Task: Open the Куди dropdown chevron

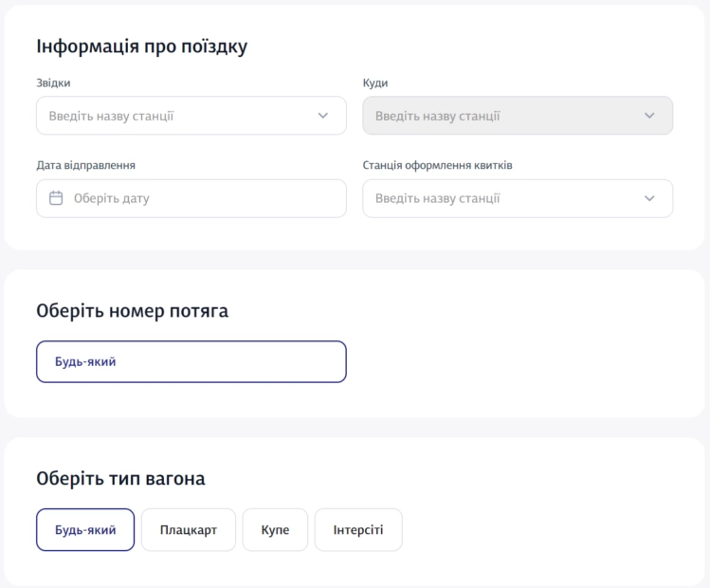Action: 649,116
